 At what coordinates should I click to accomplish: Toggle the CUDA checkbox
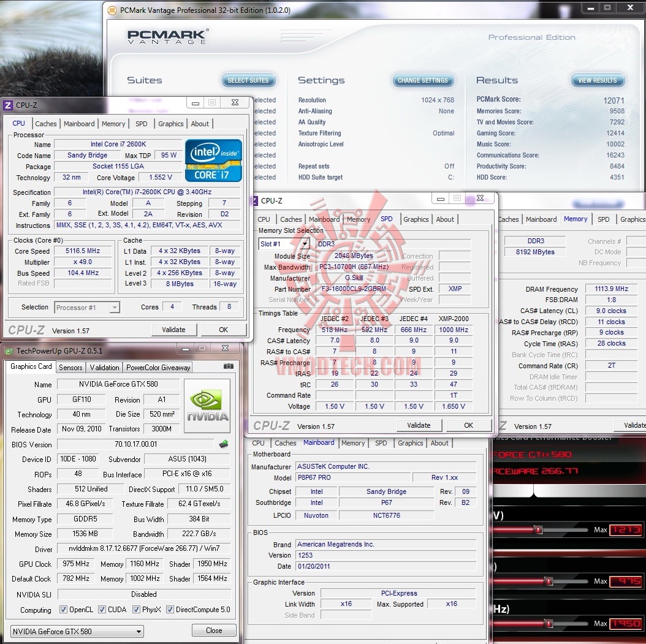[102, 610]
